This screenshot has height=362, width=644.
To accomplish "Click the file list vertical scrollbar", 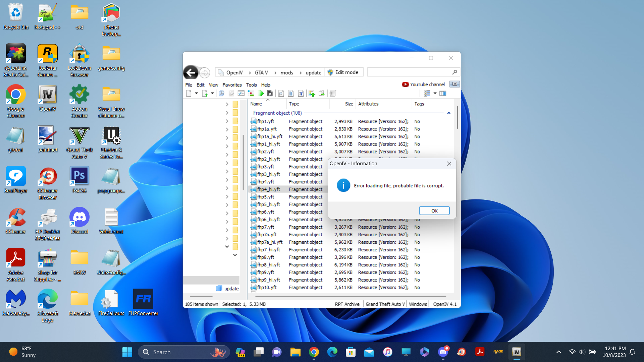I will click(x=457, y=117).
